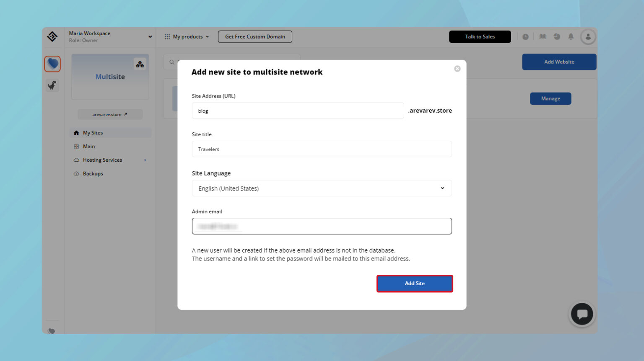Click the usage pie chart icon
This screenshot has height=361, width=644.
click(557, 36)
